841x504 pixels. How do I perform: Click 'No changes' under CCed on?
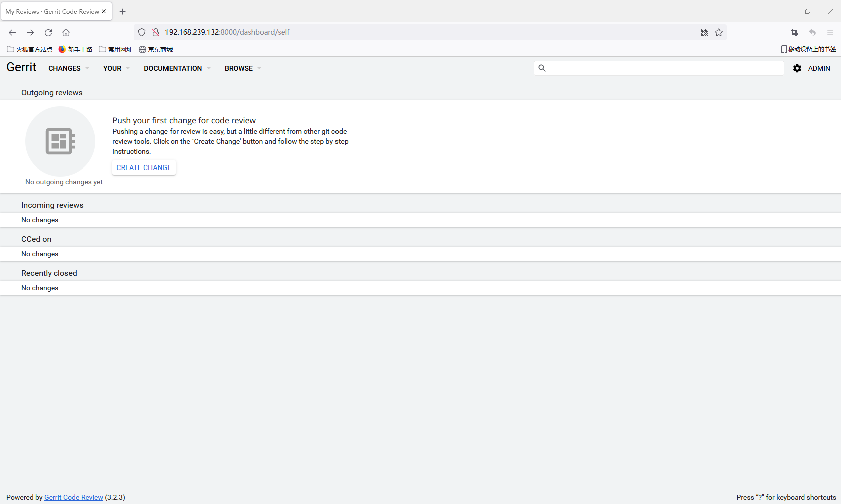(x=40, y=254)
